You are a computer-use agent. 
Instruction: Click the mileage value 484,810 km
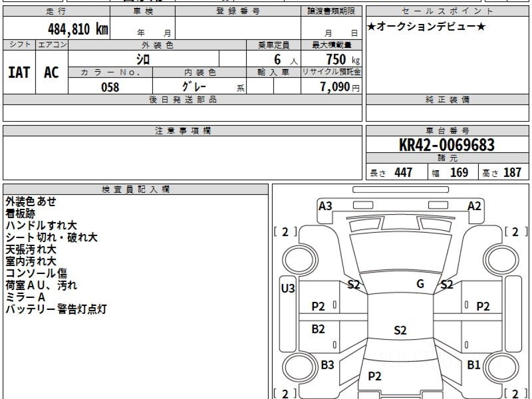click(78, 29)
